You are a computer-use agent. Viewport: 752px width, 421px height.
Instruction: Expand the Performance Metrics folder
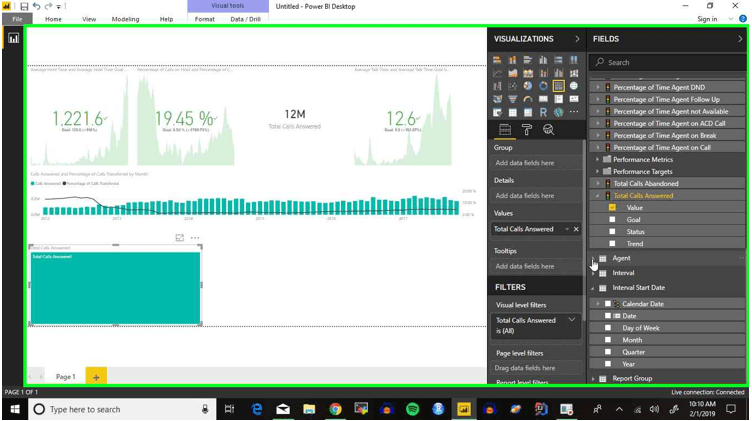[598, 159]
